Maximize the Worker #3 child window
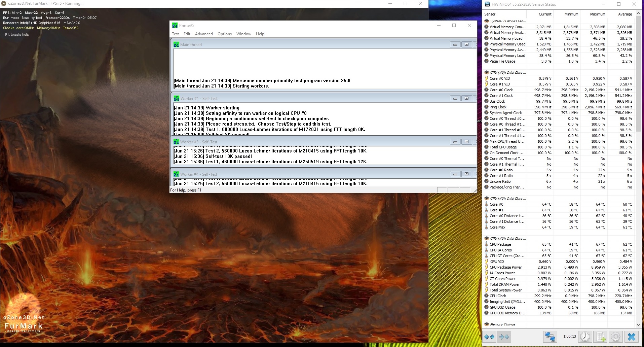The width and height of the screenshot is (644, 347). pos(466,142)
